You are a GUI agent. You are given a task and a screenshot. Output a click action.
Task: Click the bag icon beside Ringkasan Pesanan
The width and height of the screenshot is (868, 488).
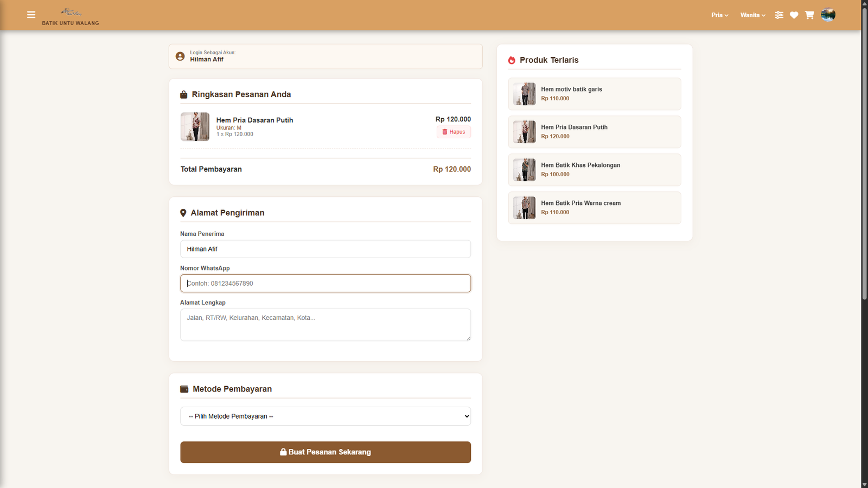184,94
